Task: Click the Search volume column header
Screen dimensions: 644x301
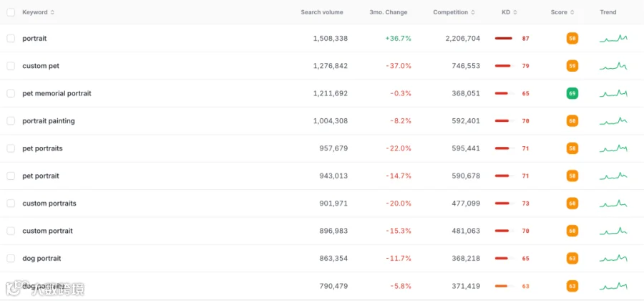Action: tap(321, 12)
